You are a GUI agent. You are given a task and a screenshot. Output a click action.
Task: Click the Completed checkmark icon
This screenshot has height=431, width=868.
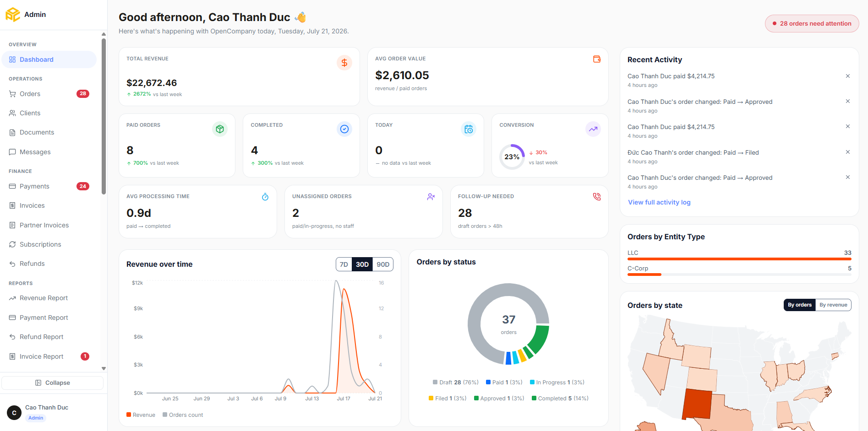344,129
